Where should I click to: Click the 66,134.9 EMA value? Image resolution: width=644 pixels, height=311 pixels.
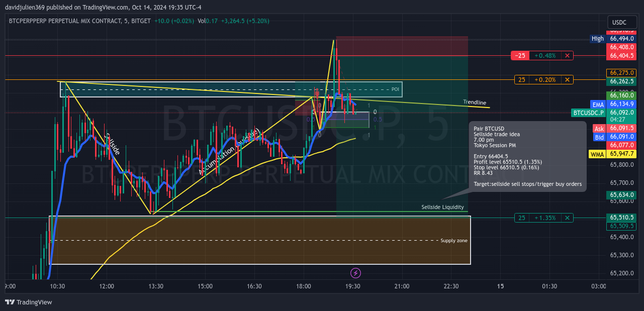pyautogui.click(x=622, y=104)
